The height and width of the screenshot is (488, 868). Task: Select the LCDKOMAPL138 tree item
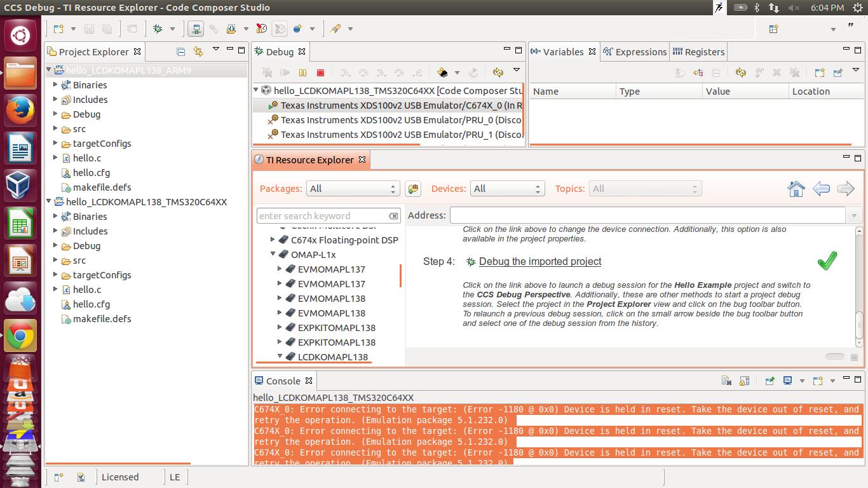pyautogui.click(x=333, y=356)
